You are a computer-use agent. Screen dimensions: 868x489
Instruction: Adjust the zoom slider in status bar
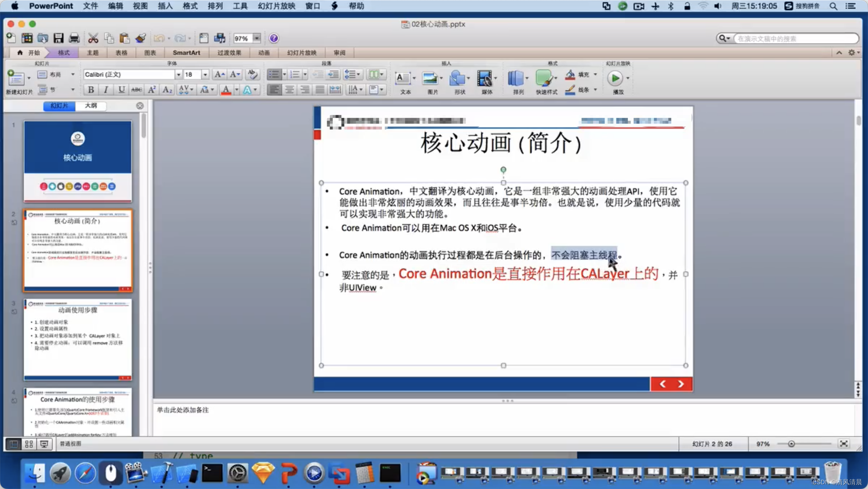pyautogui.click(x=791, y=444)
